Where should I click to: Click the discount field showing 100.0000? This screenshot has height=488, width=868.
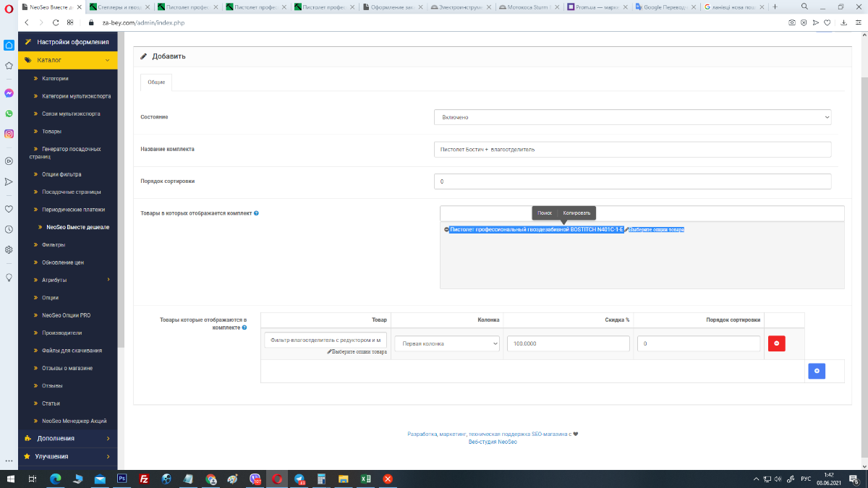[x=568, y=344]
